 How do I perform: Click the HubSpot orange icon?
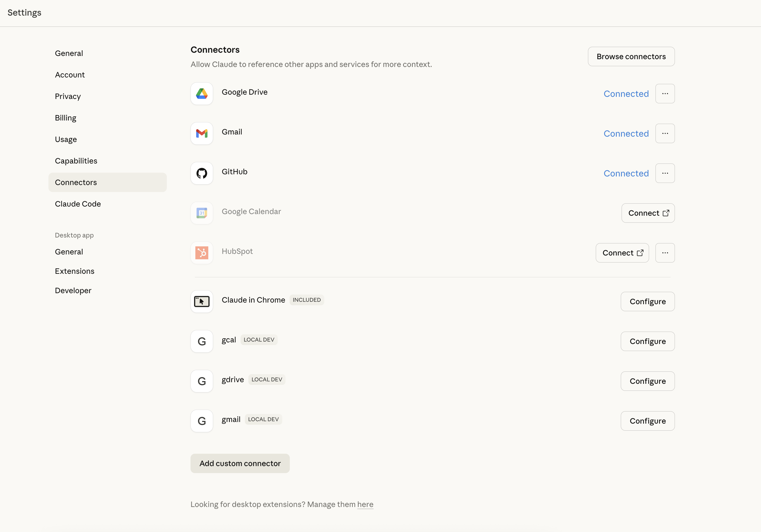[x=202, y=253]
